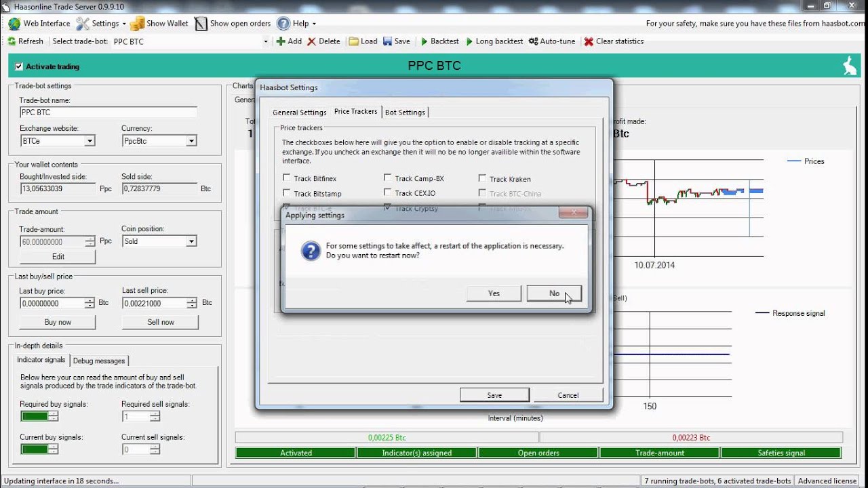The image size is (868, 488).
Task: Click the white rabbit logo icon
Action: point(849,66)
